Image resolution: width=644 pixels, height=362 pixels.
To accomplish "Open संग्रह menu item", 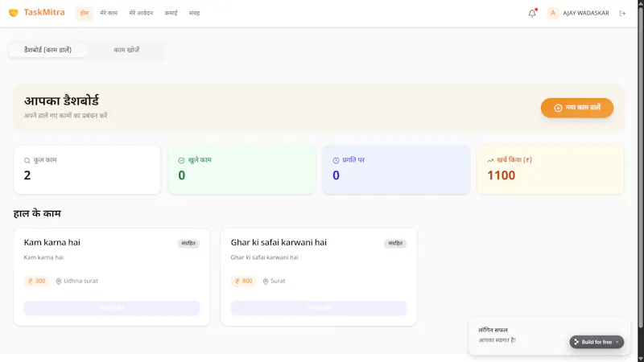I will click(194, 13).
